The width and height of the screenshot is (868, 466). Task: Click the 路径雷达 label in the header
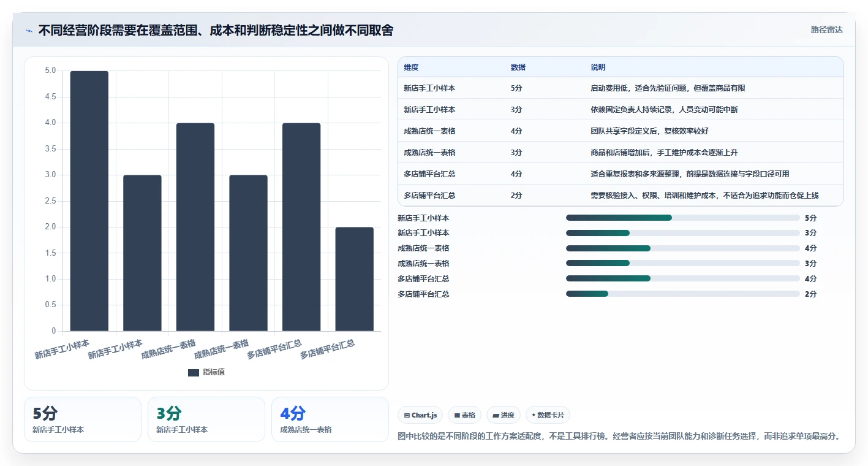coord(826,29)
